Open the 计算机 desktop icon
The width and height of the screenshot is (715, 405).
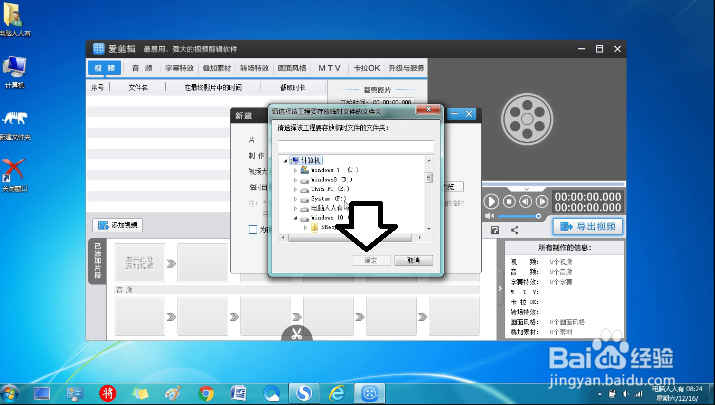click(15, 72)
